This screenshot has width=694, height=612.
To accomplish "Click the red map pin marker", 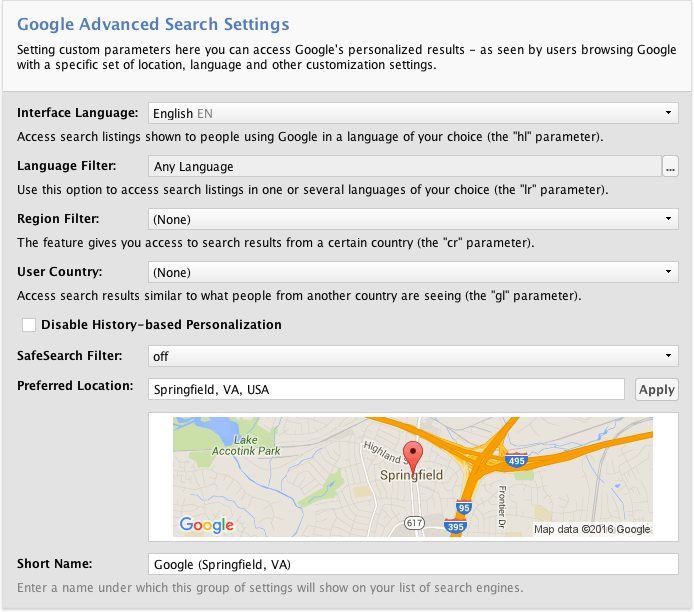I will click(x=413, y=457).
